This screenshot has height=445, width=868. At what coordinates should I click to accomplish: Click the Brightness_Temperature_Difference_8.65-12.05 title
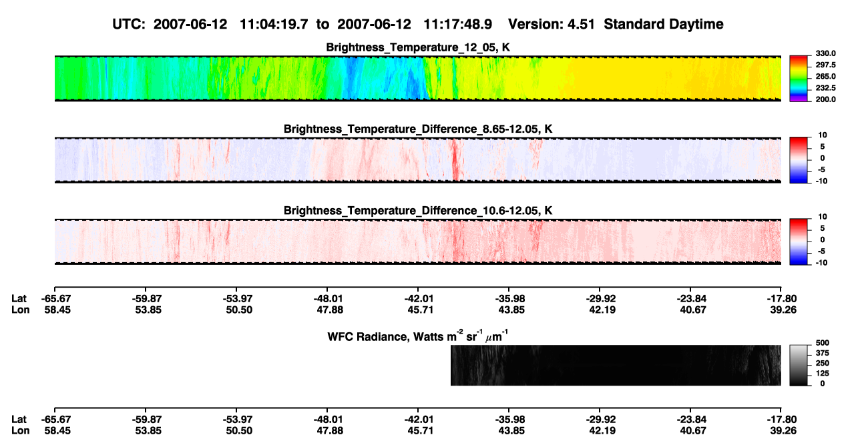coord(418,129)
